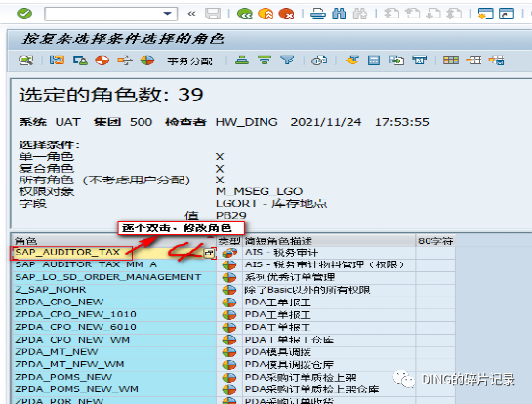Click the 角色 column header
This screenshot has width=532, height=404.
[114, 241]
